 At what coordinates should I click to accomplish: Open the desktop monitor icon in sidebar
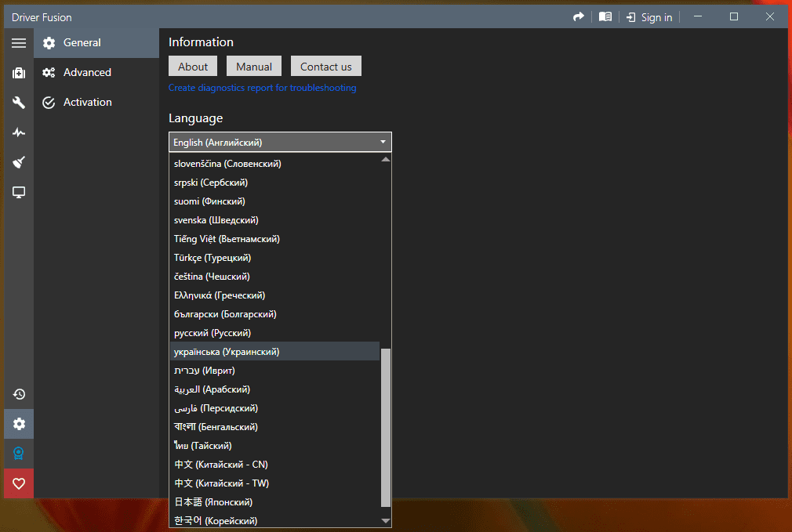click(x=19, y=192)
